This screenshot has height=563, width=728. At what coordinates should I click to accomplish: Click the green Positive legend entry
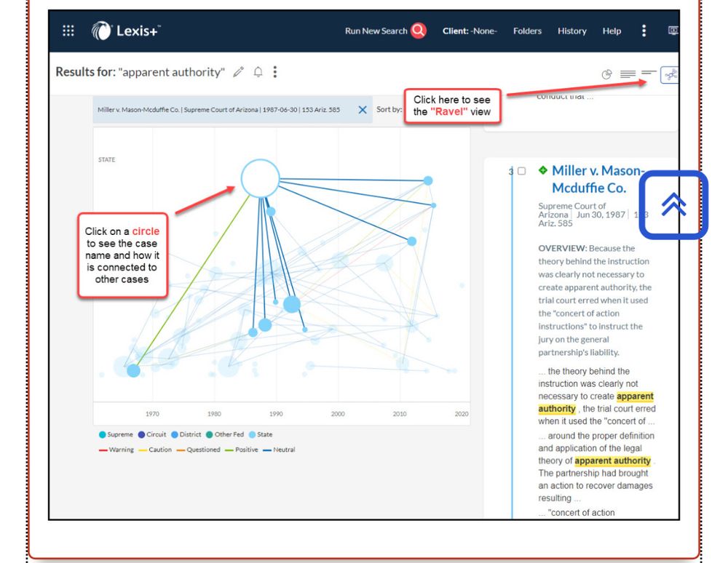pos(242,450)
